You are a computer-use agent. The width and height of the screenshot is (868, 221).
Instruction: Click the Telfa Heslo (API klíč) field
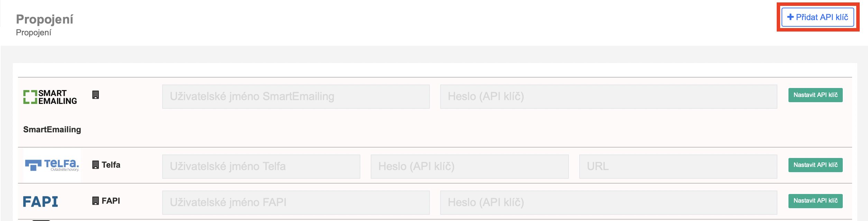(469, 167)
